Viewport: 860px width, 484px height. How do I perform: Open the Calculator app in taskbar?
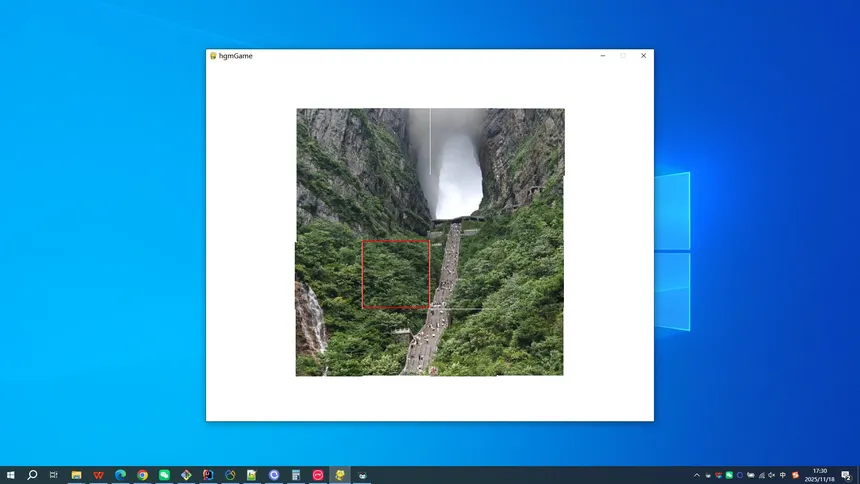pyautogui.click(x=296, y=475)
